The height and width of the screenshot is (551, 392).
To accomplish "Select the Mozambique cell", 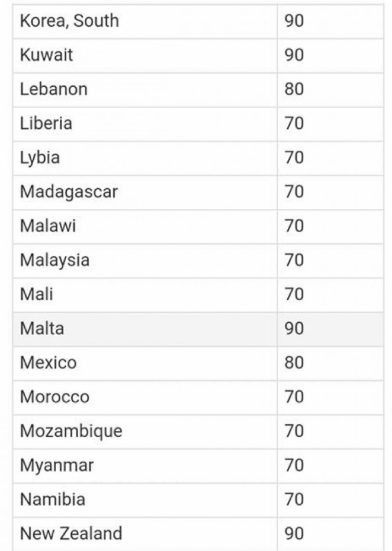I will click(145, 432).
